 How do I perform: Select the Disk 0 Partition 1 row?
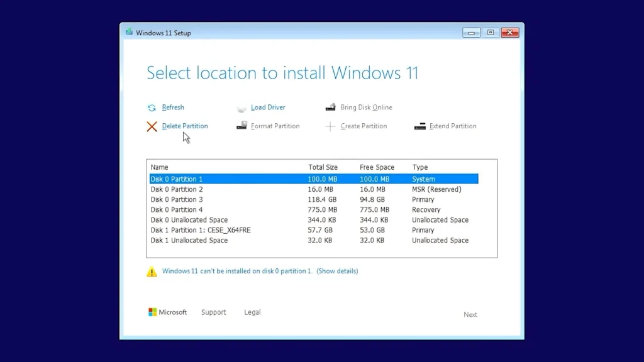(314, 179)
